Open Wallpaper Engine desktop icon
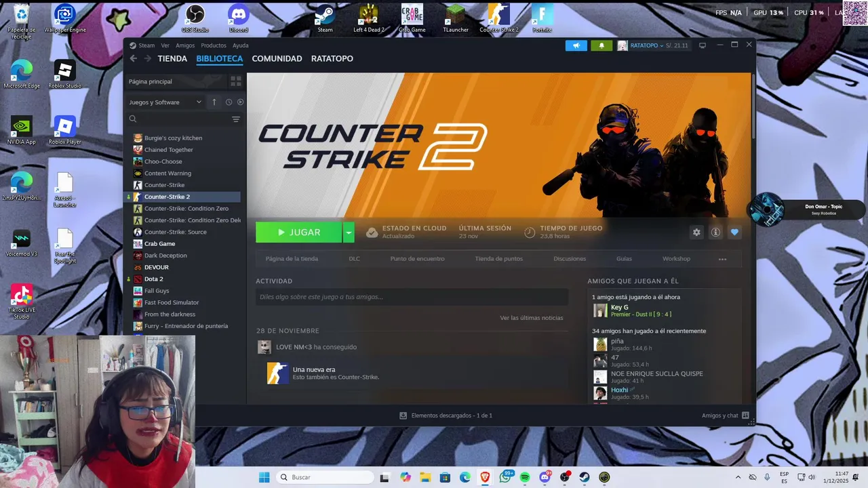 click(65, 18)
